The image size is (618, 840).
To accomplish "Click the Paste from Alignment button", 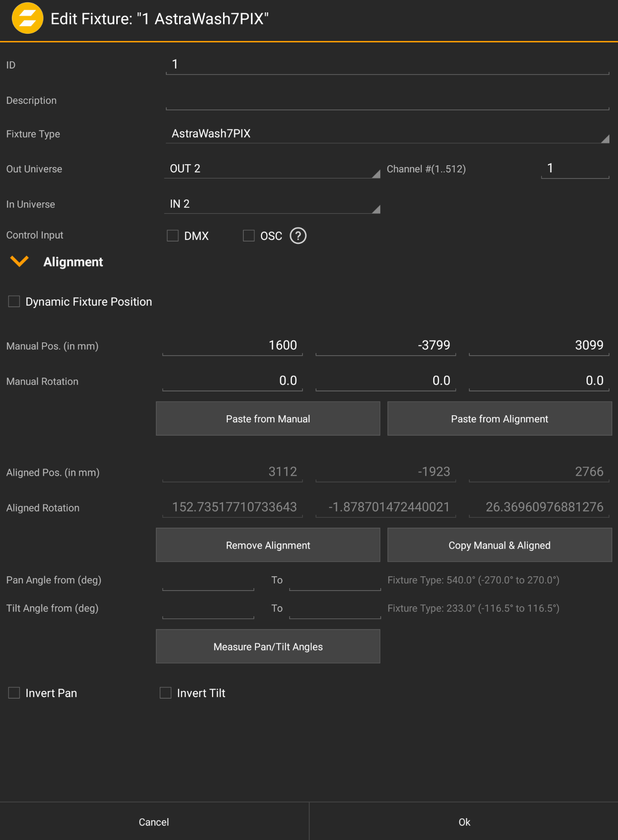I will (x=499, y=419).
